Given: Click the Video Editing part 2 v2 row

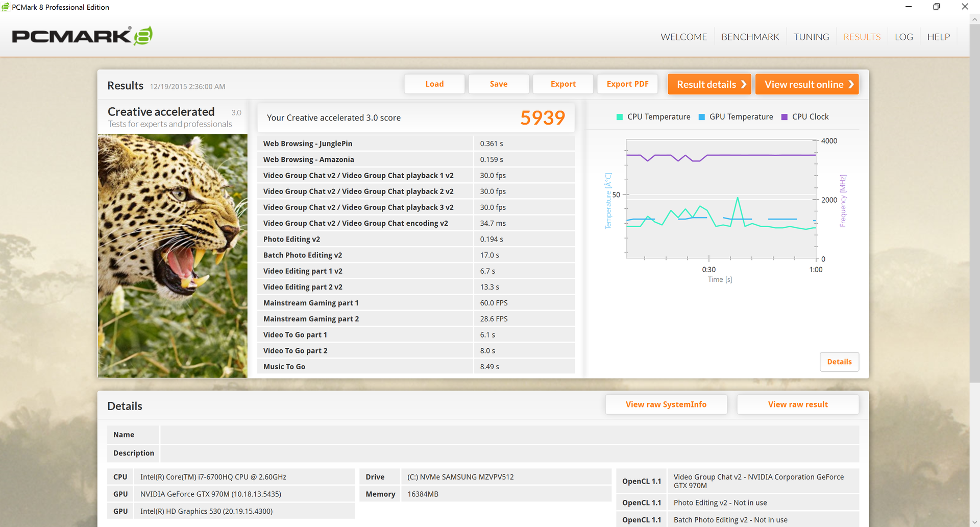Looking at the screenshot, I should [x=416, y=287].
